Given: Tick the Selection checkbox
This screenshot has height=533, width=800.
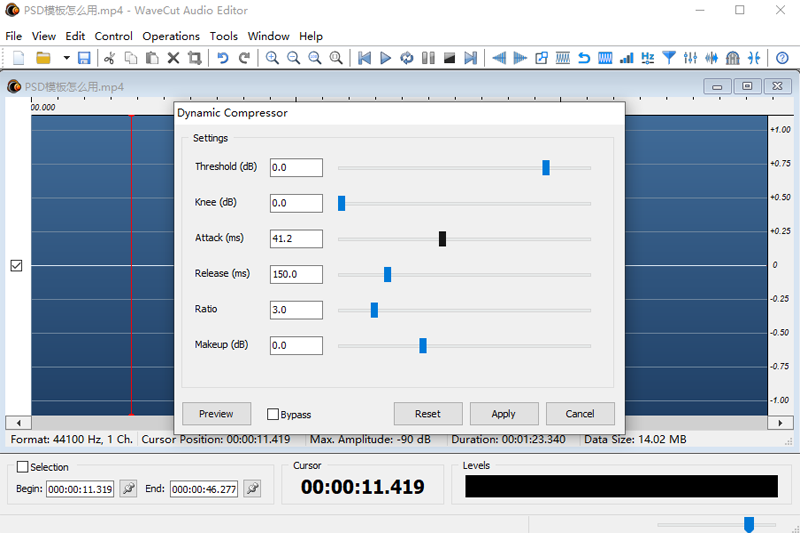Looking at the screenshot, I should [23, 467].
